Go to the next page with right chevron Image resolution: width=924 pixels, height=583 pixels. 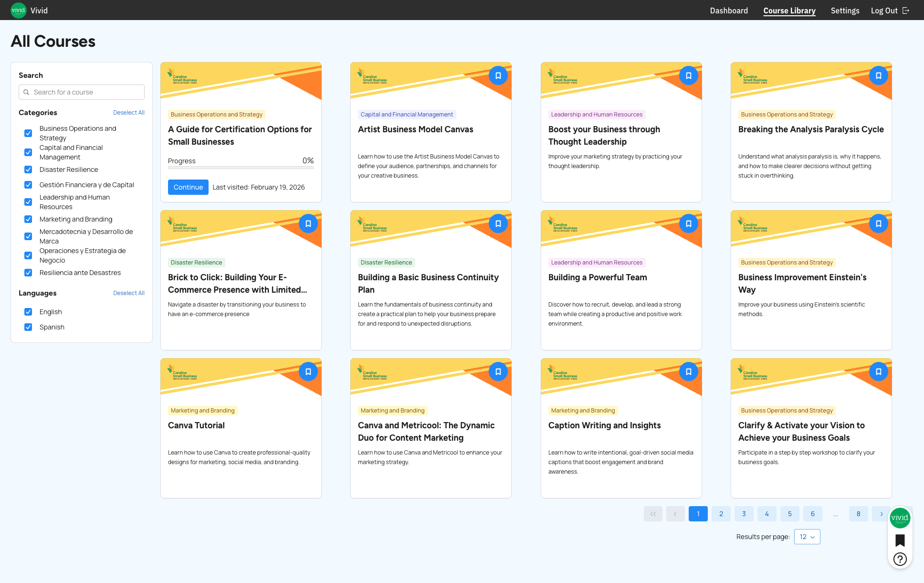click(x=881, y=514)
